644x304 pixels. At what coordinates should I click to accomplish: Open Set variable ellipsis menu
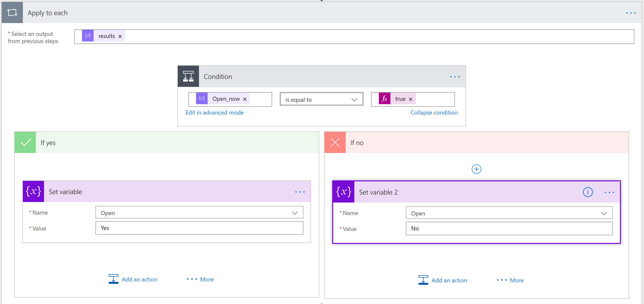[x=300, y=192]
